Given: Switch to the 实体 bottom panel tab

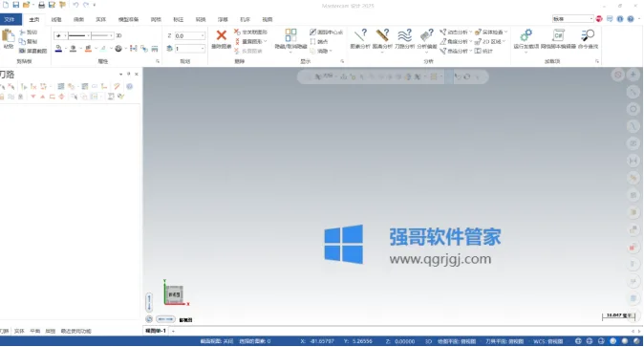Looking at the screenshot, I should coord(19,331).
